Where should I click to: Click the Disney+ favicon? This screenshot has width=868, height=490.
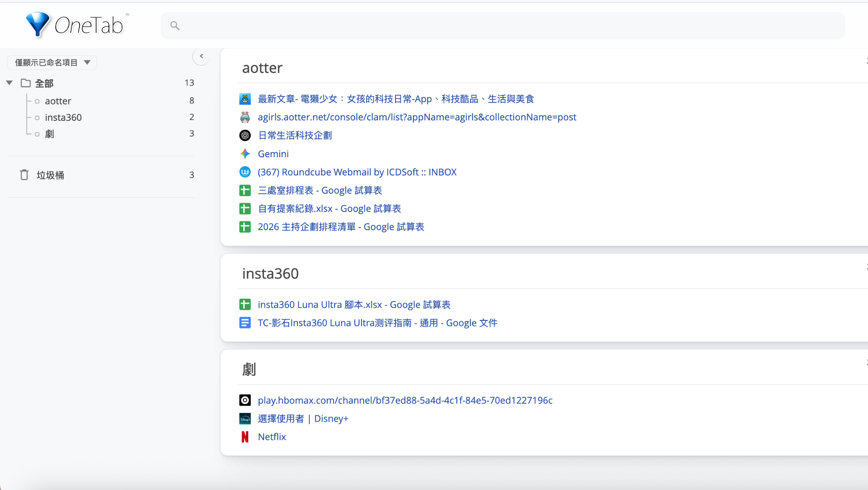click(245, 419)
